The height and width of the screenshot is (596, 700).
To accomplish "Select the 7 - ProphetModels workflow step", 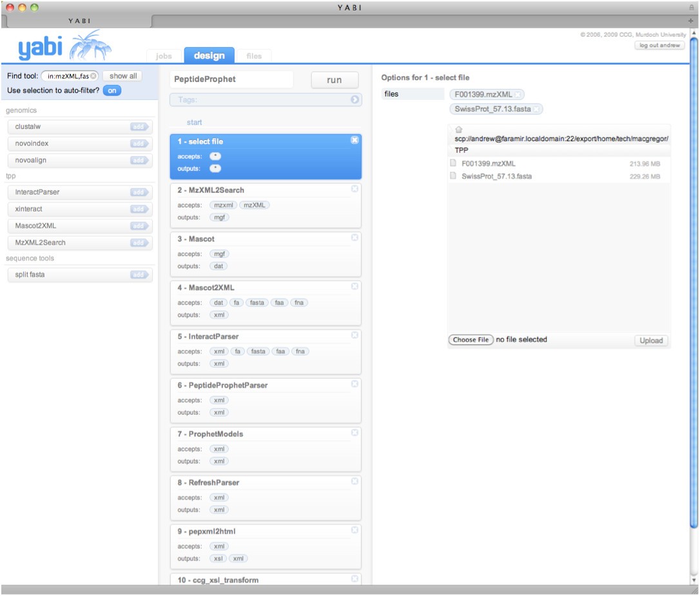I will (x=266, y=449).
